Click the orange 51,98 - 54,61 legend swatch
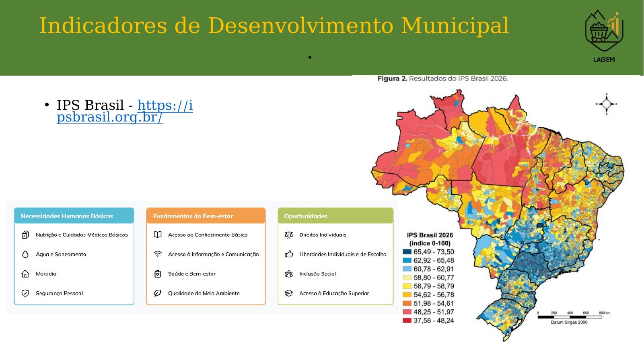This screenshot has width=644, height=362. 407,304
